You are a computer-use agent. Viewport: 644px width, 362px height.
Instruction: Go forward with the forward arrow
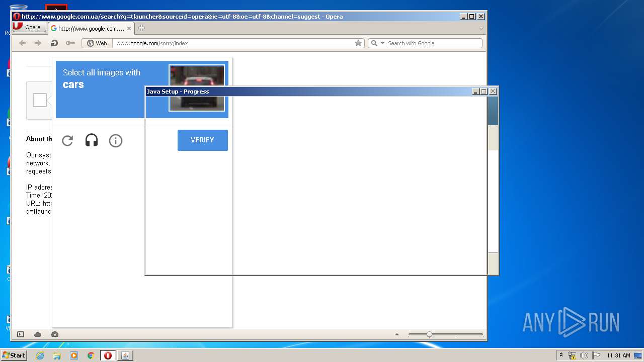point(38,43)
